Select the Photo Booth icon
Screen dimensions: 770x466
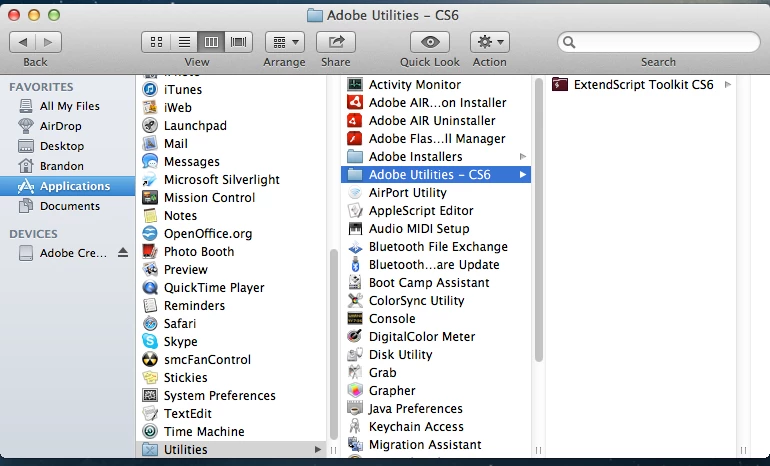[150, 251]
